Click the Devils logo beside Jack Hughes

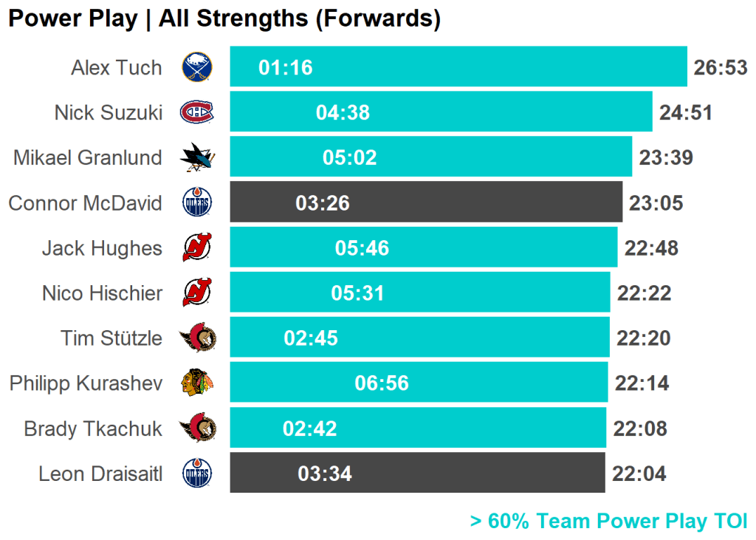pyautogui.click(x=197, y=247)
